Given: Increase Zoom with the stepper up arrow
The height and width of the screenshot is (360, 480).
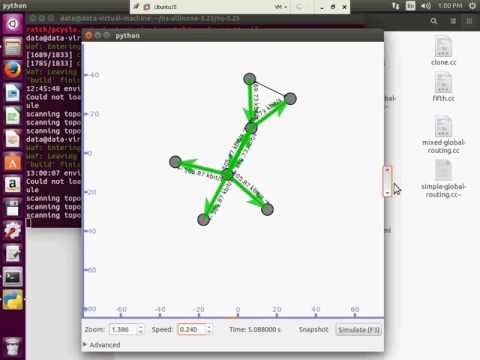Looking at the screenshot, I should 141,327.
